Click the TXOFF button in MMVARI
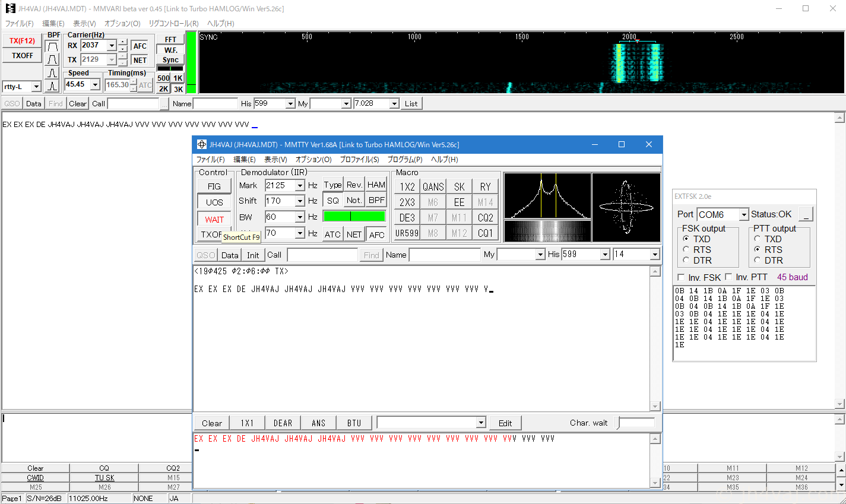 click(x=23, y=56)
